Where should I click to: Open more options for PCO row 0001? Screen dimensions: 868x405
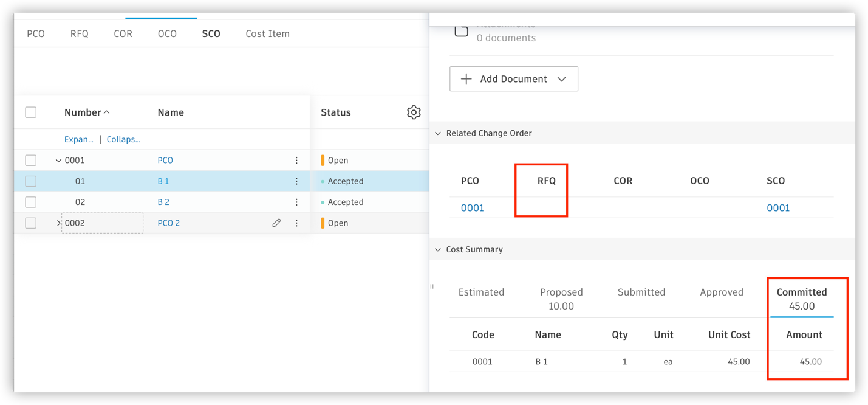point(296,161)
